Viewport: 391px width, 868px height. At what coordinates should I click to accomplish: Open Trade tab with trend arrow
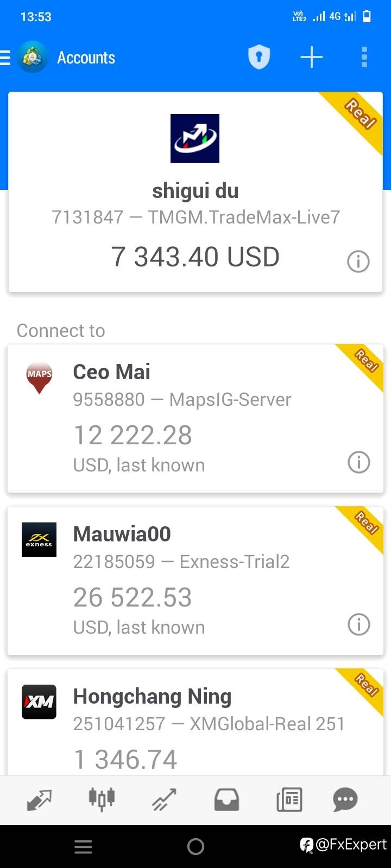coord(164,800)
